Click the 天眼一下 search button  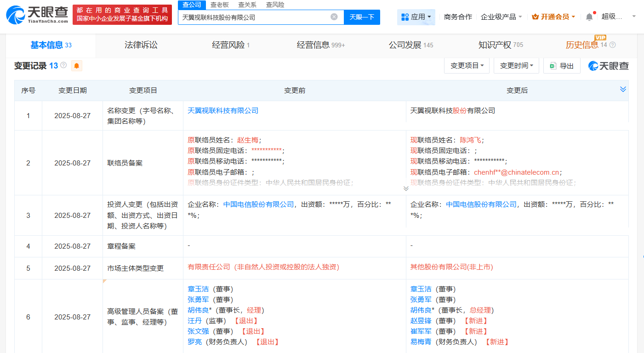[362, 17]
